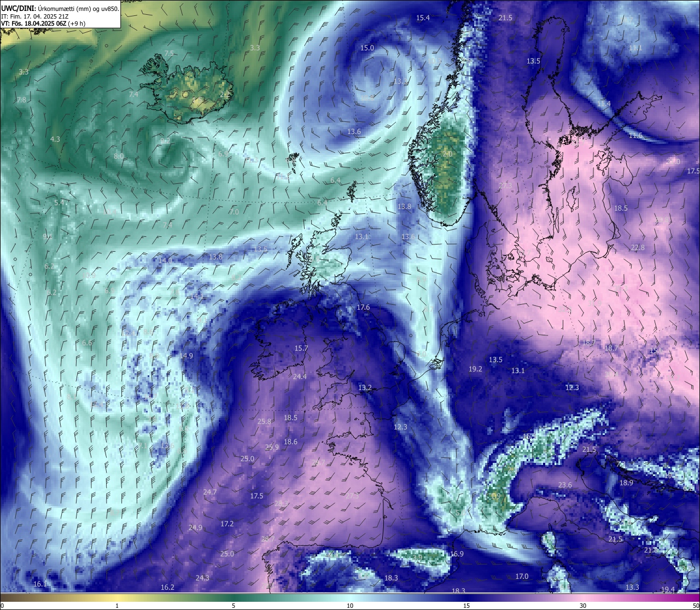This screenshot has height=610, width=700.
Task: Click the colour scale label '1'
Action: 117,606
